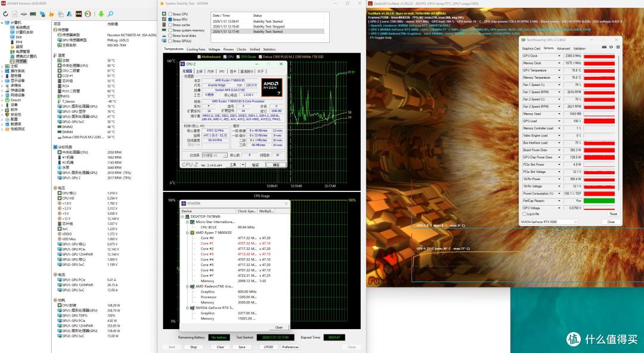Disable the Stress FPU checkbox
This screenshot has height=353, width=644.
click(x=170, y=19)
